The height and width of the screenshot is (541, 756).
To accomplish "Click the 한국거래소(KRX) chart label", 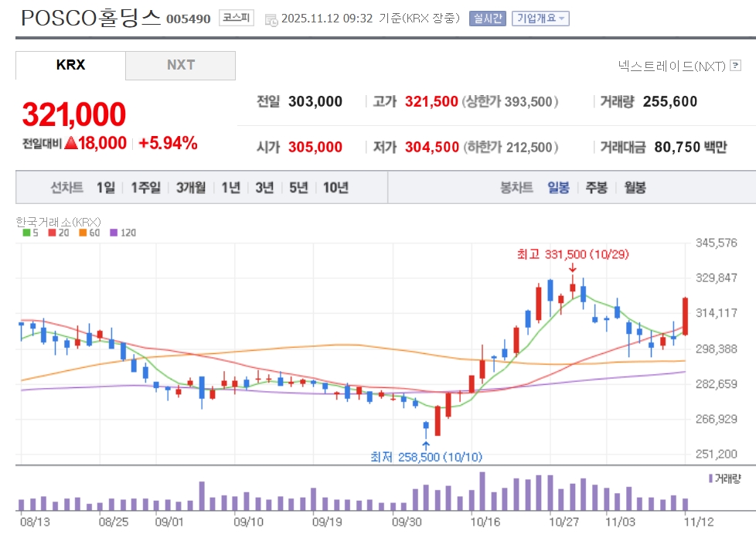I will click(58, 222).
